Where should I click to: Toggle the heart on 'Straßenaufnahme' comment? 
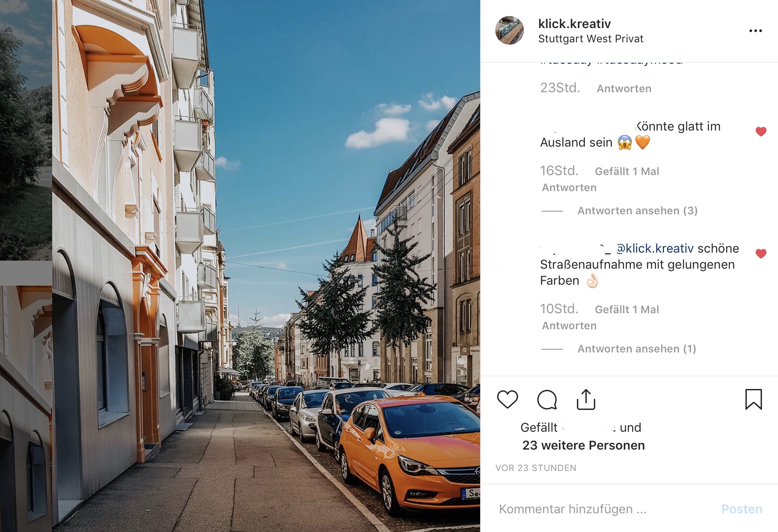(761, 254)
